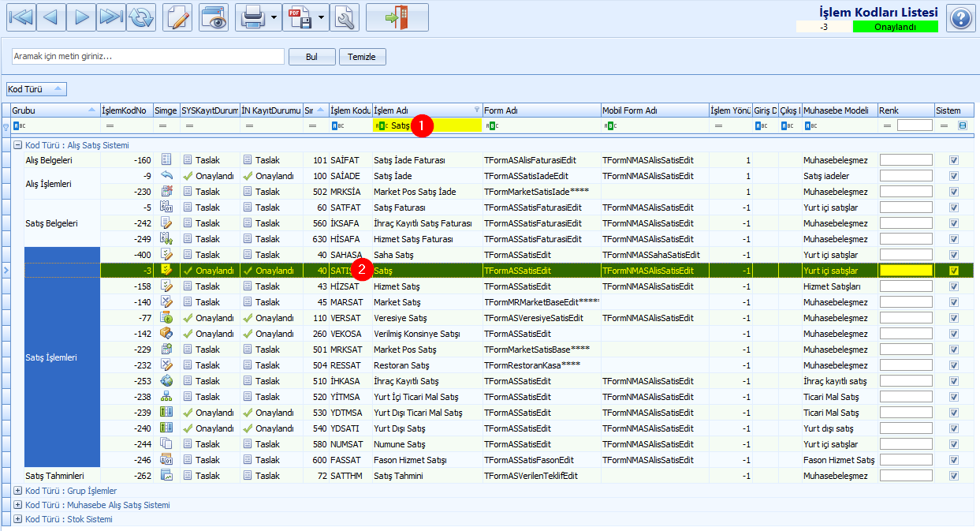This screenshot has width=980, height=531.
Task: Toggle Sistem checkbox for Saha Satış row
Action: pos(954,255)
